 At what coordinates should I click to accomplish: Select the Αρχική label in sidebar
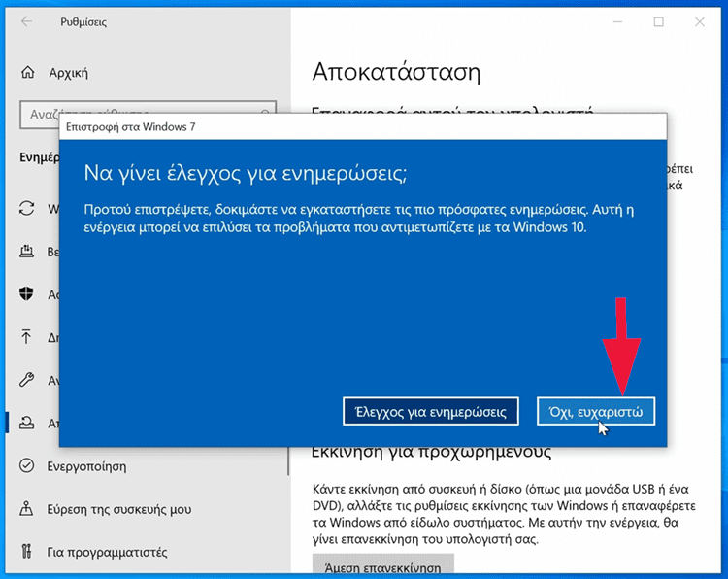click(x=69, y=73)
